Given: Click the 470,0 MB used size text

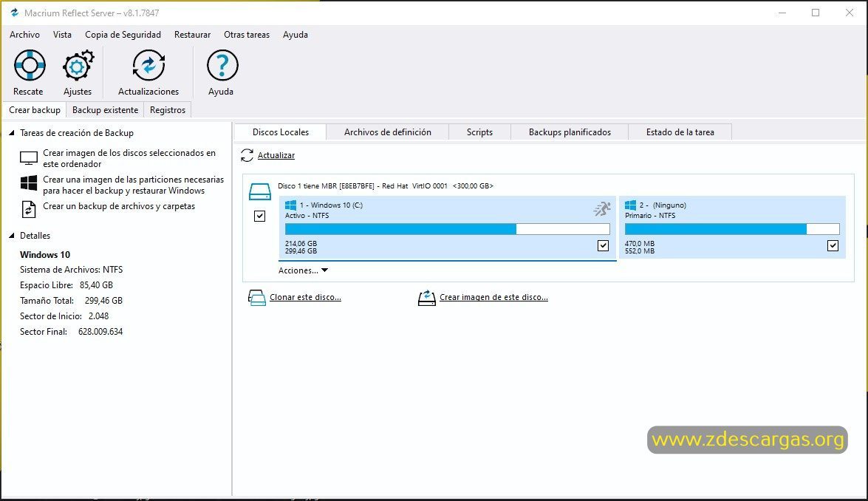Looking at the screenshot, I should click(640, 244).
